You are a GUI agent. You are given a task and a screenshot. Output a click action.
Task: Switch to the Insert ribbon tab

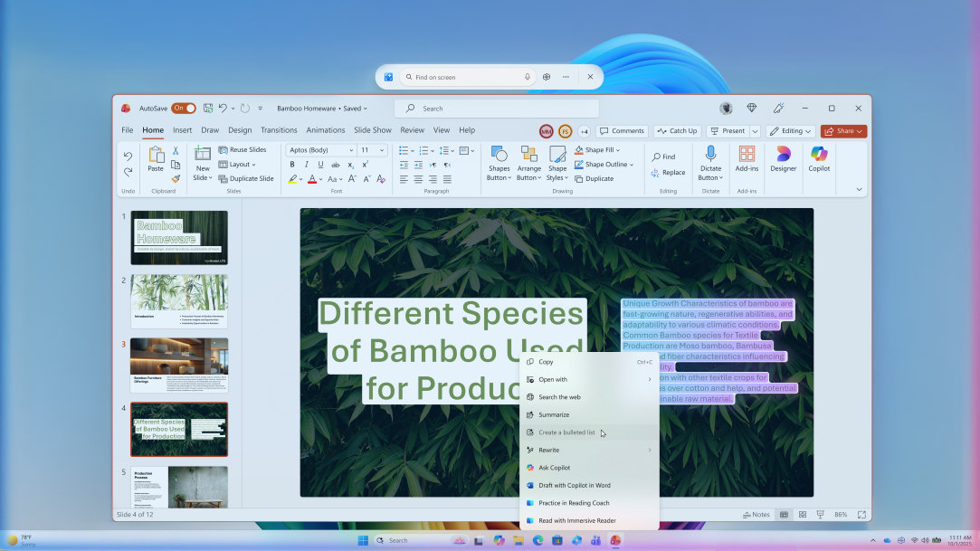coord(182,129)
